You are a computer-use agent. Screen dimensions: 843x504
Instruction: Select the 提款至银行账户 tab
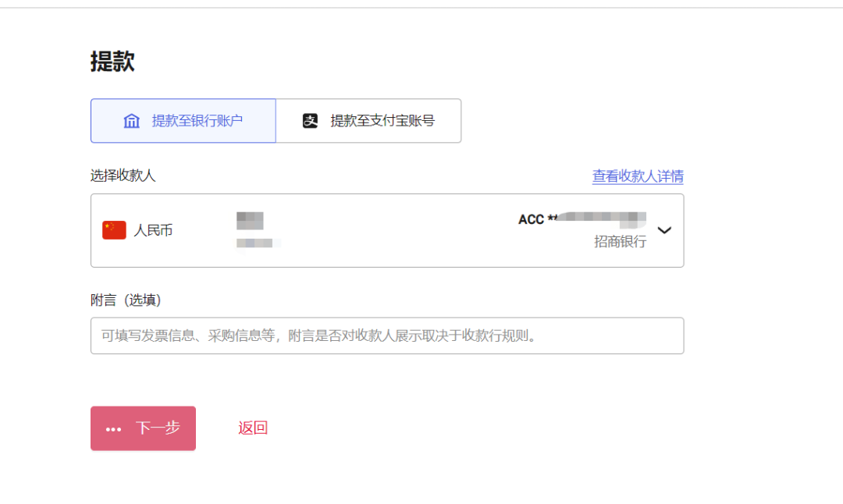tap(183, 121)
